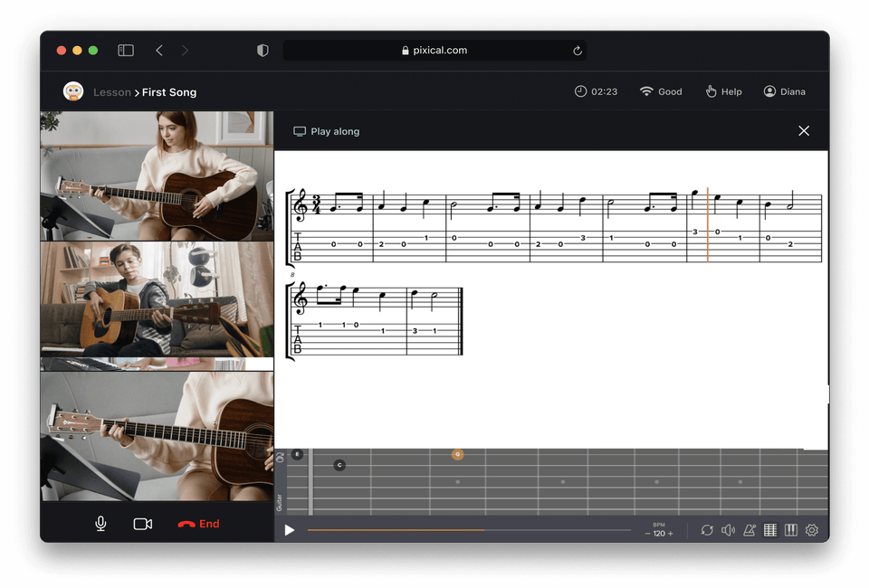
Task: Click the speaker volume icon
Action: point(728,530)
